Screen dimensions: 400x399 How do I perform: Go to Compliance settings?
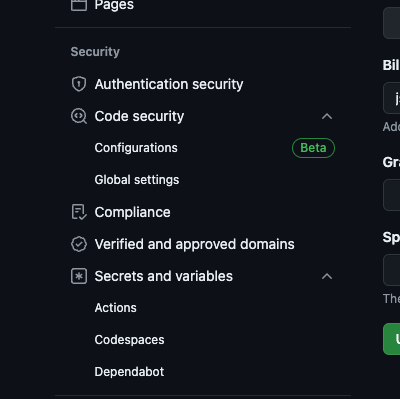(x=132, y=212)
